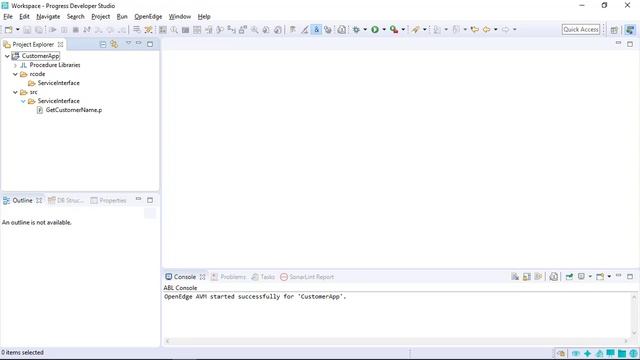The width and height of the screenshot is (640, 360).
Task: Click the Clear Console icon
Action: pos(515,277)
